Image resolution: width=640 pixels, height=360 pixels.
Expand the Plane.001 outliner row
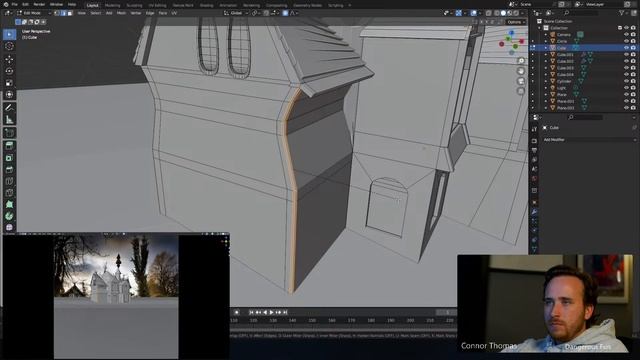pos(546,101)
